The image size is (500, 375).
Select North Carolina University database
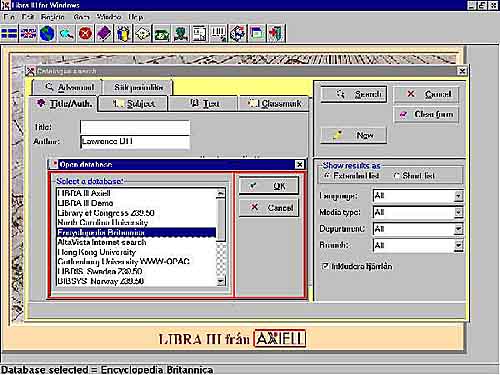point(136,222)
